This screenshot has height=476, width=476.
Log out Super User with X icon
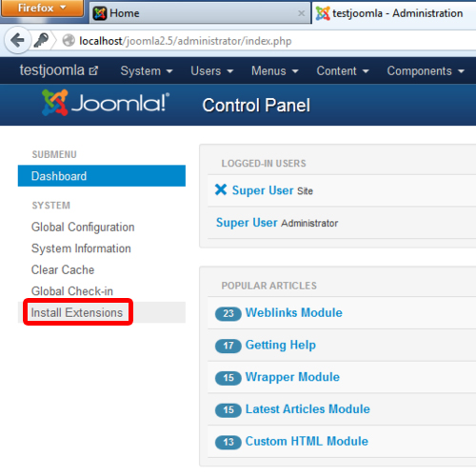221,189
